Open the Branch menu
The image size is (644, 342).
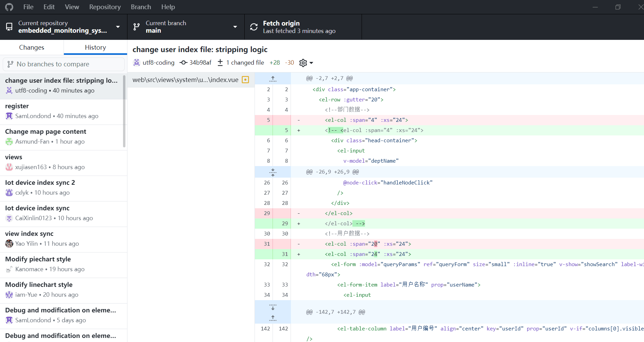141,7
